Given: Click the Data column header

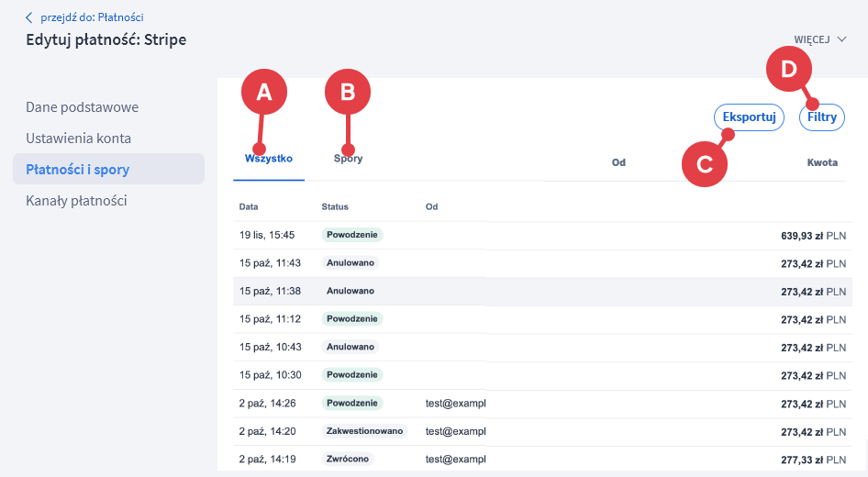Looking at the screenshot, I should tap(249, 207).
